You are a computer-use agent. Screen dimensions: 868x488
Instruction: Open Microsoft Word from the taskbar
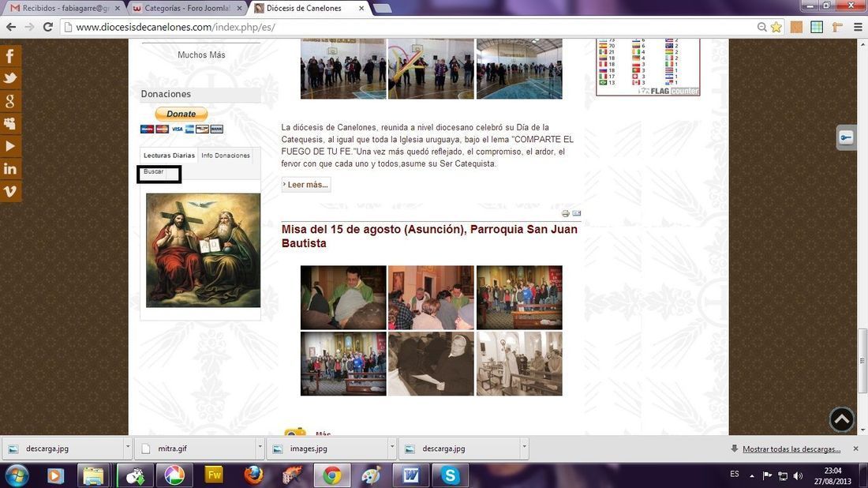[411, 475]
